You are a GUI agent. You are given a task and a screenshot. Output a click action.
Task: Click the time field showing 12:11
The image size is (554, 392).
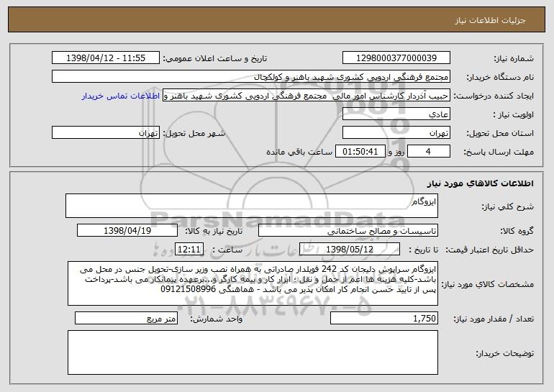click(x=189, y=250)
